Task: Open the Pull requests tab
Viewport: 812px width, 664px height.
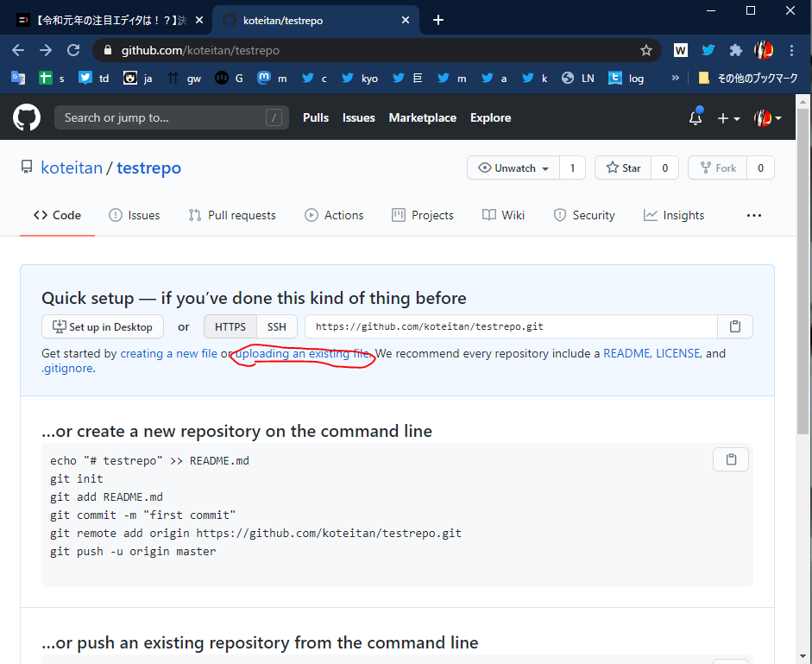Action: [x=232, y=215]
